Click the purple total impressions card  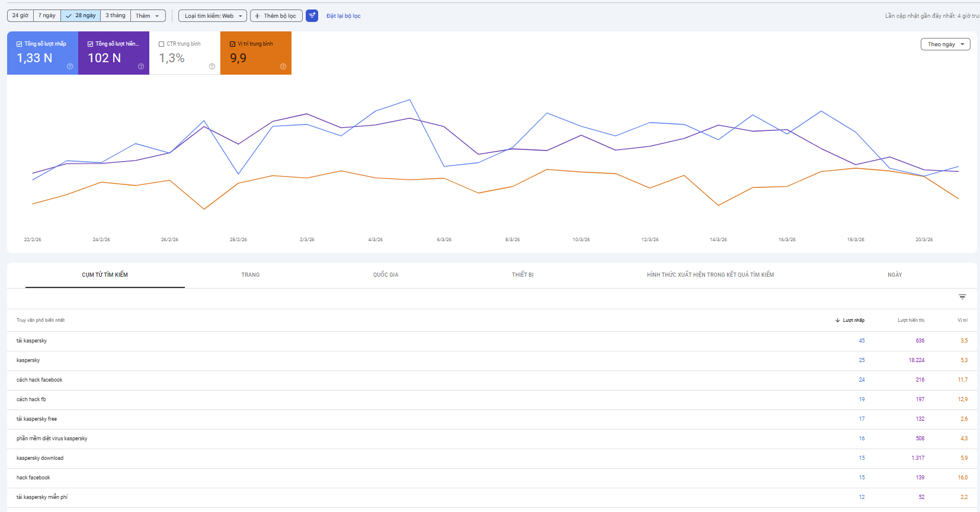114,53
